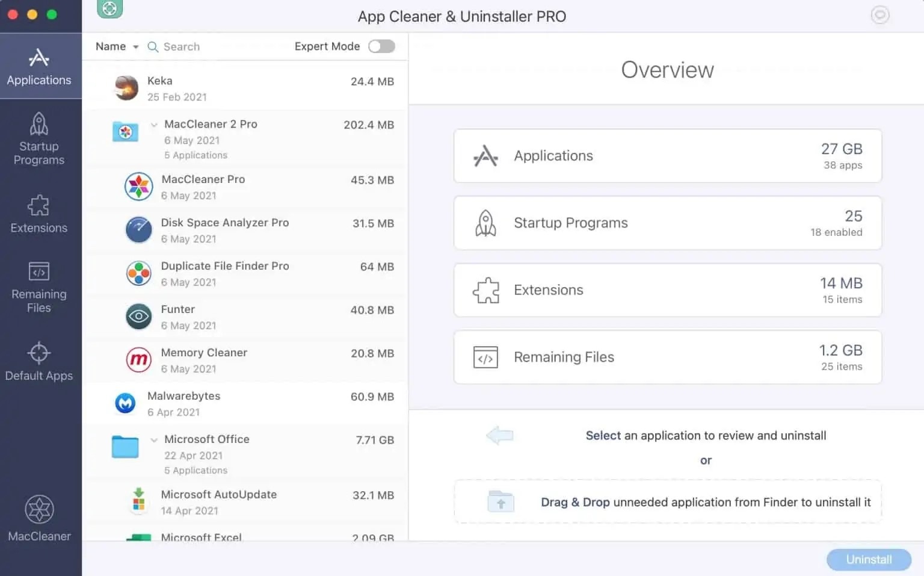Open the Name sort dropdown
Screen dimensions: 924x576
click(x=117, y=46)
